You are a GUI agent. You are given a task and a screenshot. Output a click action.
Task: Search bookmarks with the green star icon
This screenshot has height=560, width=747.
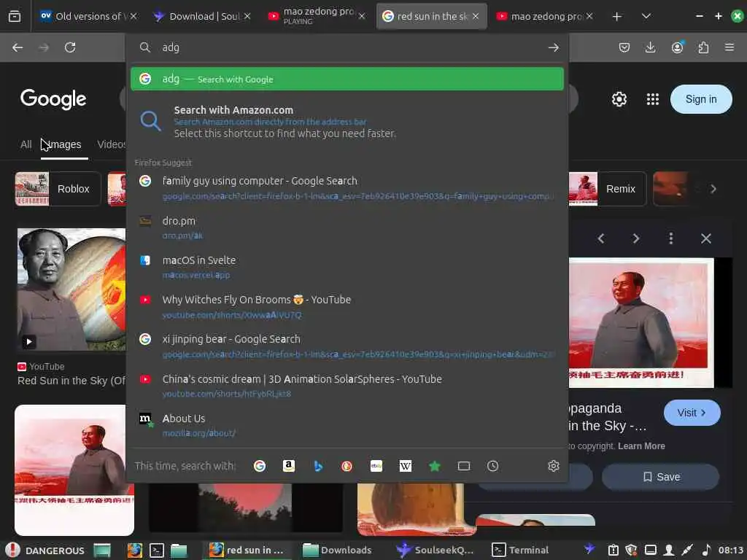click(435, 466)
